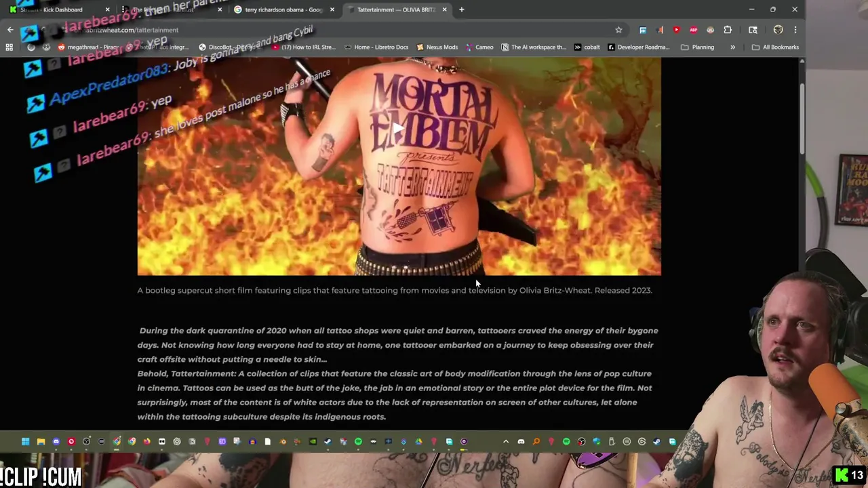This screenshot has width=868, height=488.
Task: Open The AI workspace bookmark
Action: [x=533, y=47]
